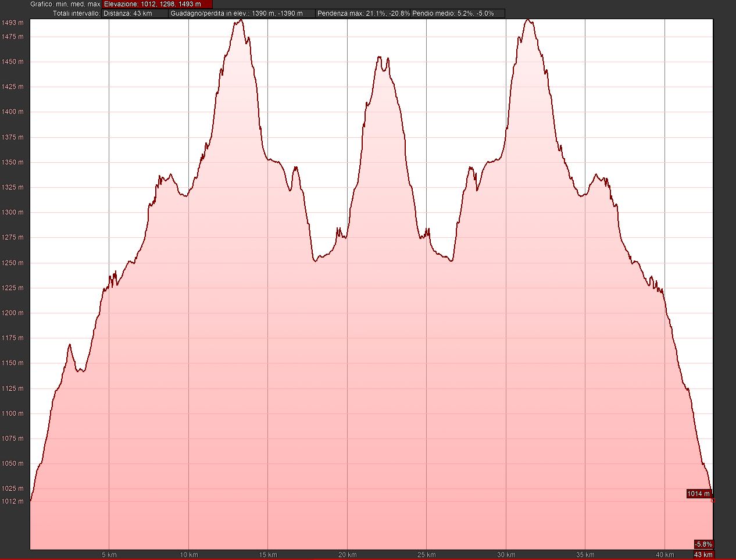This screenshot has height=560, width=736.
Task: Click the 1012 m bottom axis label
Action: tap(12, 501)
